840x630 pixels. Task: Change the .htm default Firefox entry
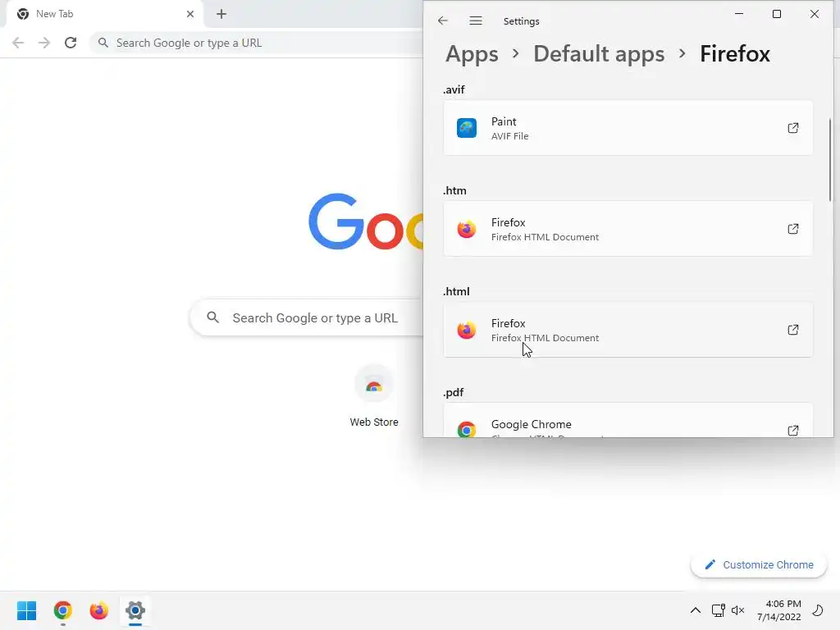point(628,229)
